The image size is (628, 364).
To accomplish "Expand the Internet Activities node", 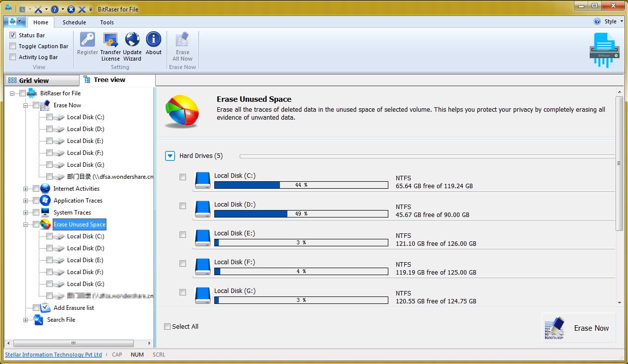I will 26,189.
